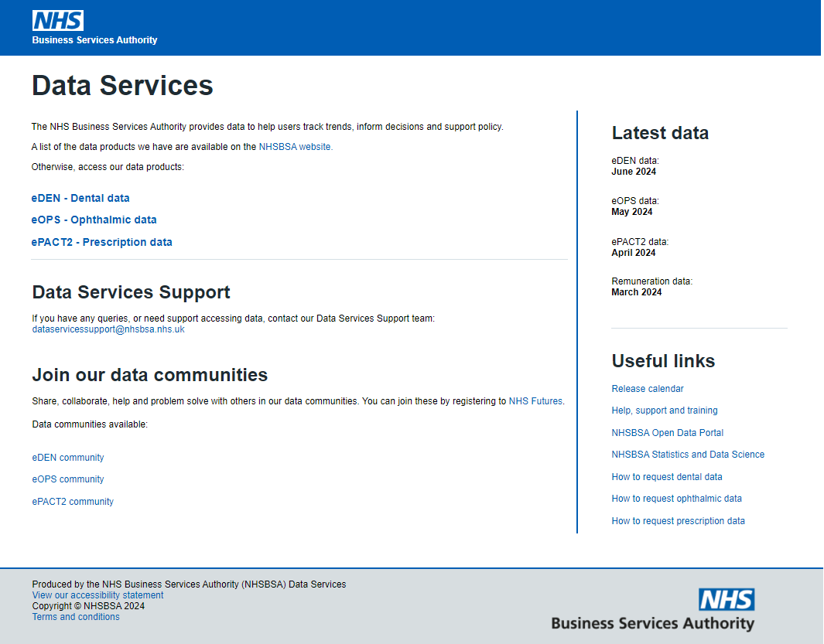Click the NHS logo in the header
The height and width of the screenshot is (644, 824).
58,20
